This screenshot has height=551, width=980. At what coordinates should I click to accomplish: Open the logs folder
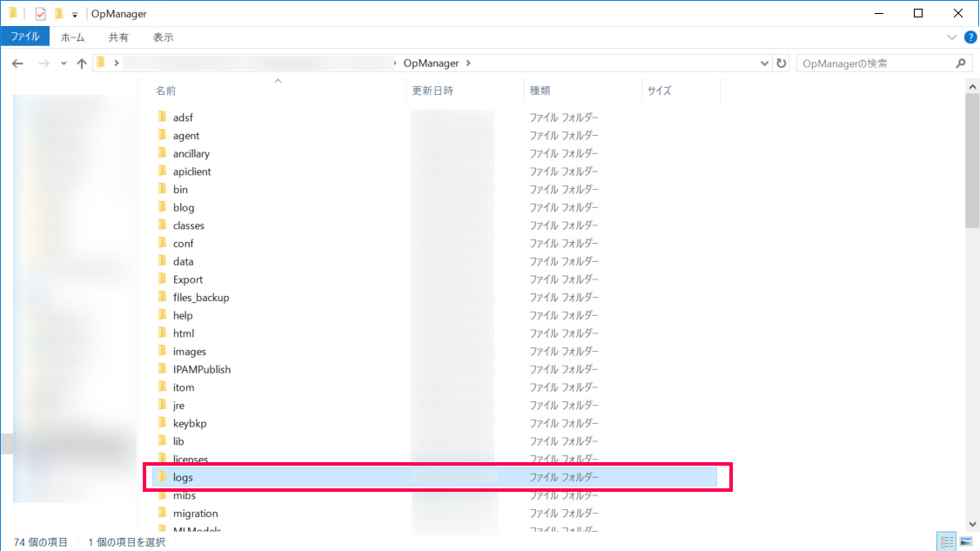[x=183, y=477]
